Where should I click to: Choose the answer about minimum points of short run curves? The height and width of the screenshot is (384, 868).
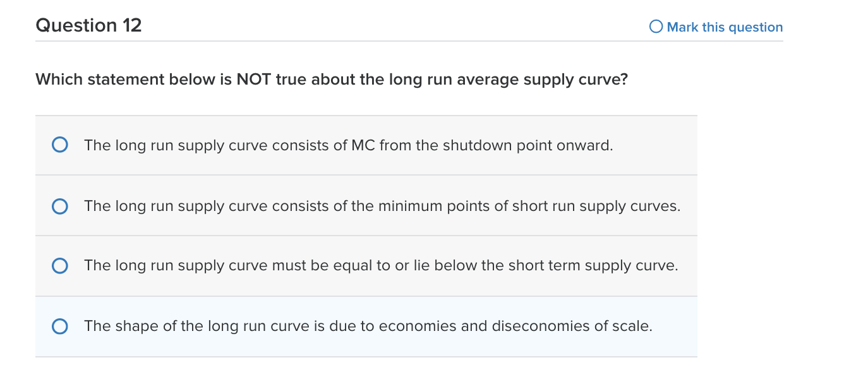(382, 205)
